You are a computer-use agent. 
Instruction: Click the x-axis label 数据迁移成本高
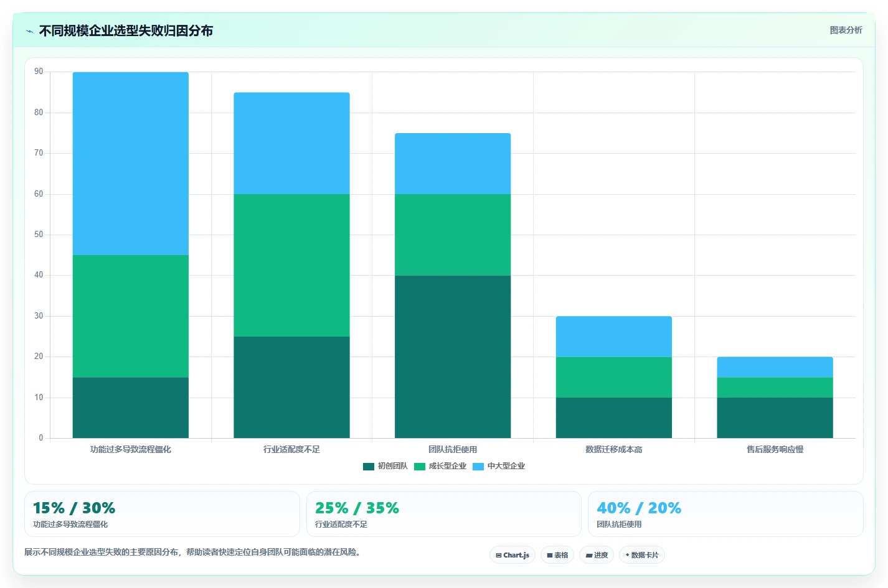pyautogui.click(x=614, y=449)
